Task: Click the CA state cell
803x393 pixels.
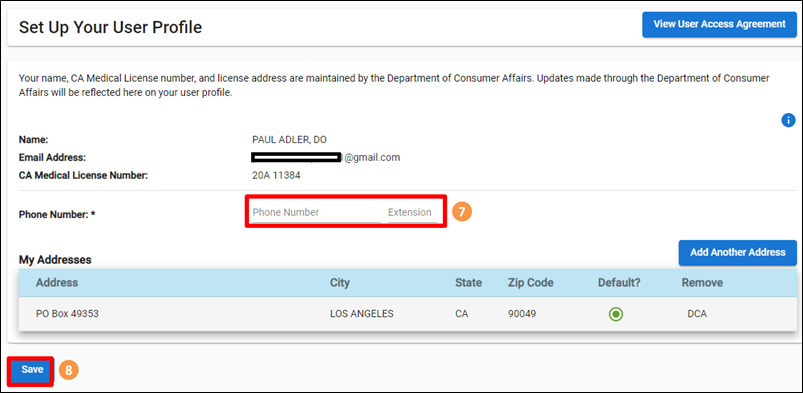Action: tap(461, 314)
